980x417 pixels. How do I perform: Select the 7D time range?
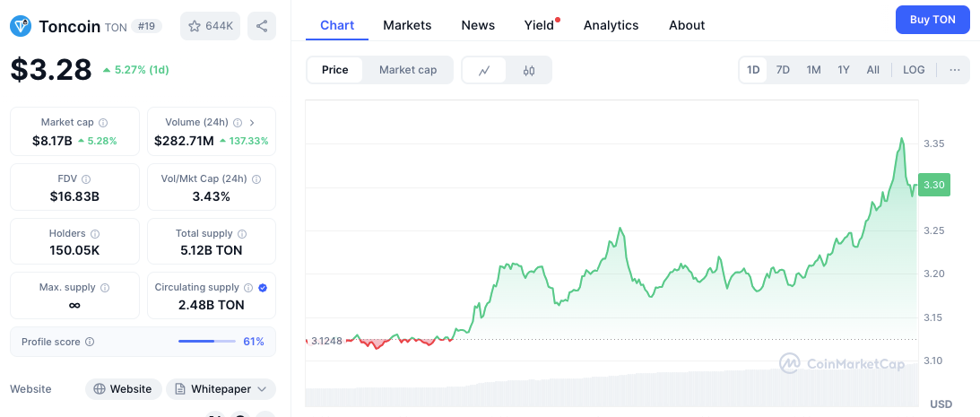783,70
